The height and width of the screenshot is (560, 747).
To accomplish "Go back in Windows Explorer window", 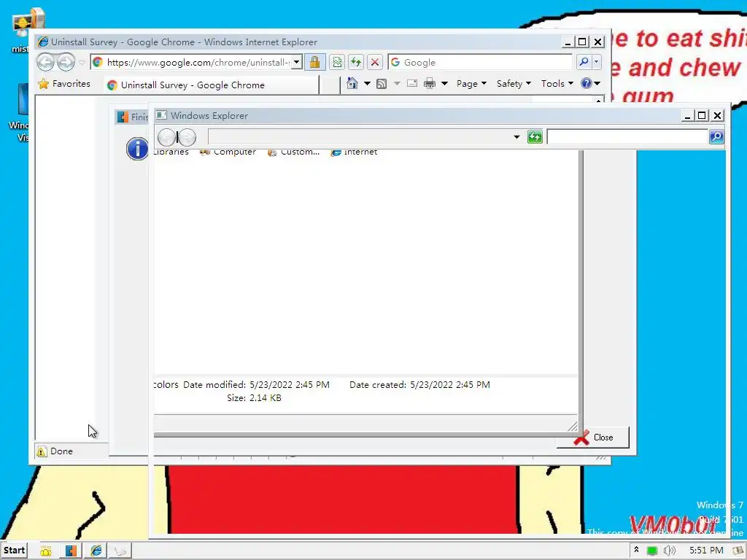I will point(167,137).
